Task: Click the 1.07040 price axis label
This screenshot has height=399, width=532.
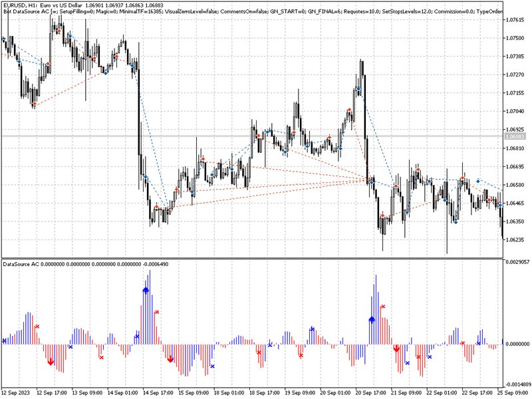Action: coord(515,111)
